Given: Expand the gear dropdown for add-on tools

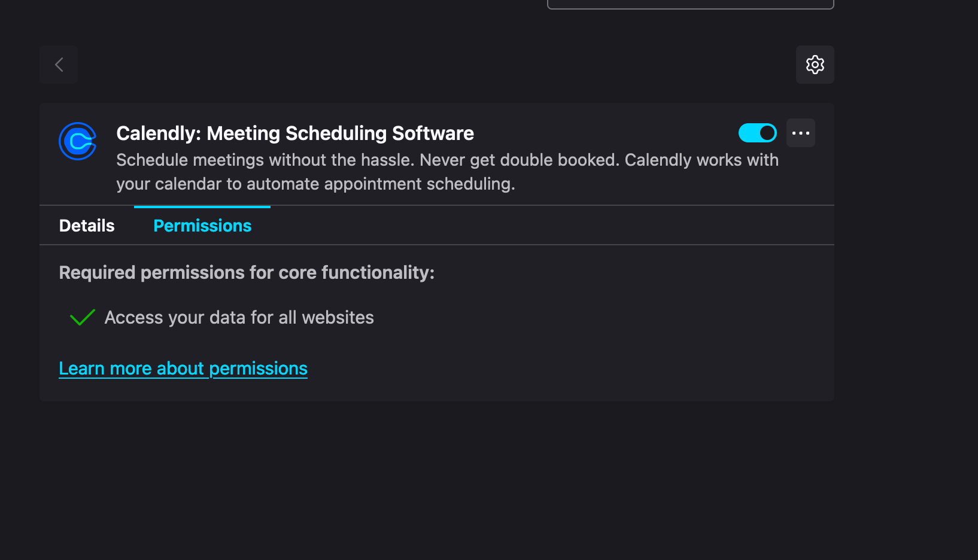Looking at the screenshot, I should 815,65.
